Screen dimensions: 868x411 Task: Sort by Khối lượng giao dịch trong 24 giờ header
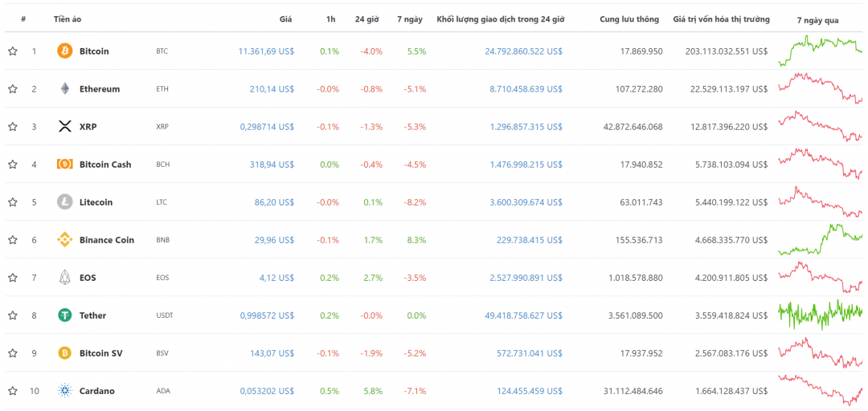tap(501, 18)
